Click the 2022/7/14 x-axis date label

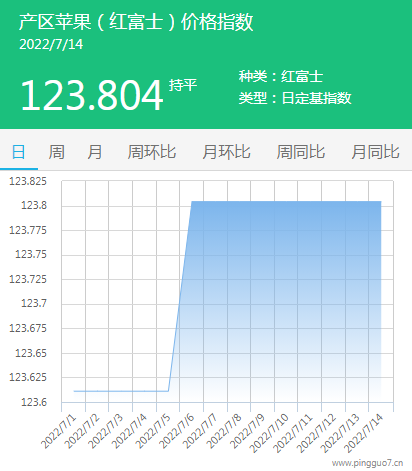(x=363, y=433)
